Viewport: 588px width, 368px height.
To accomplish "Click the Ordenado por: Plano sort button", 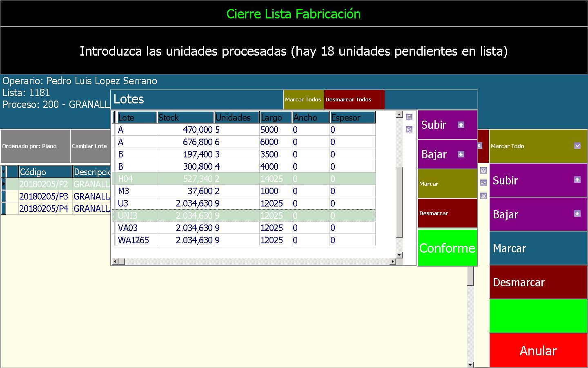I will coord(35,146).
